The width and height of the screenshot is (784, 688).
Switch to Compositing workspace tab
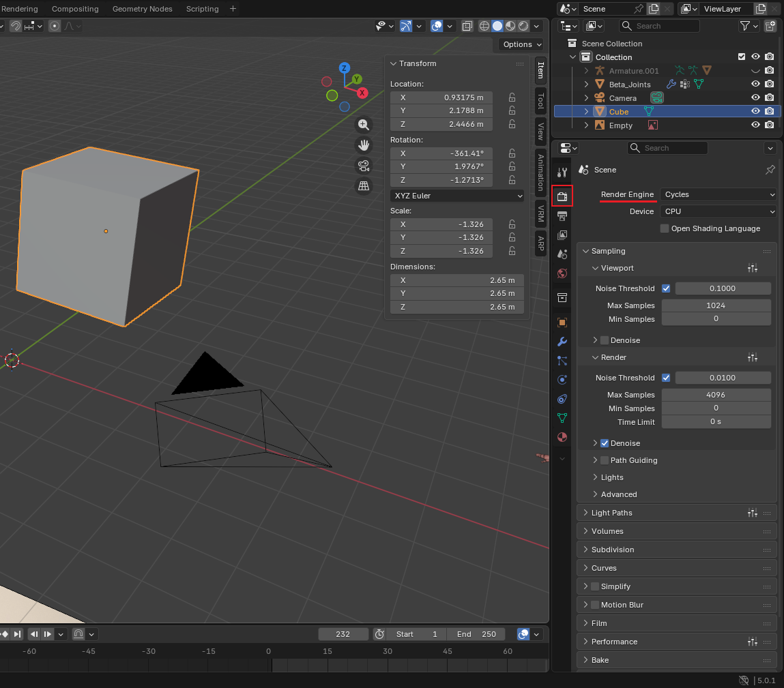tap(75, 9)
